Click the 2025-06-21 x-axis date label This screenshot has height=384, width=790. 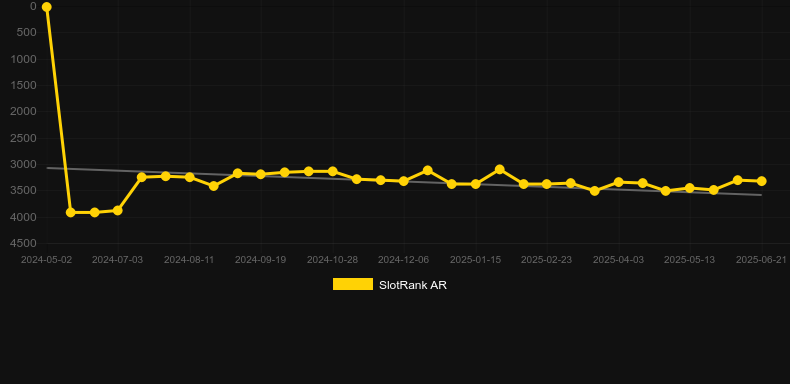tap(761, 260)
